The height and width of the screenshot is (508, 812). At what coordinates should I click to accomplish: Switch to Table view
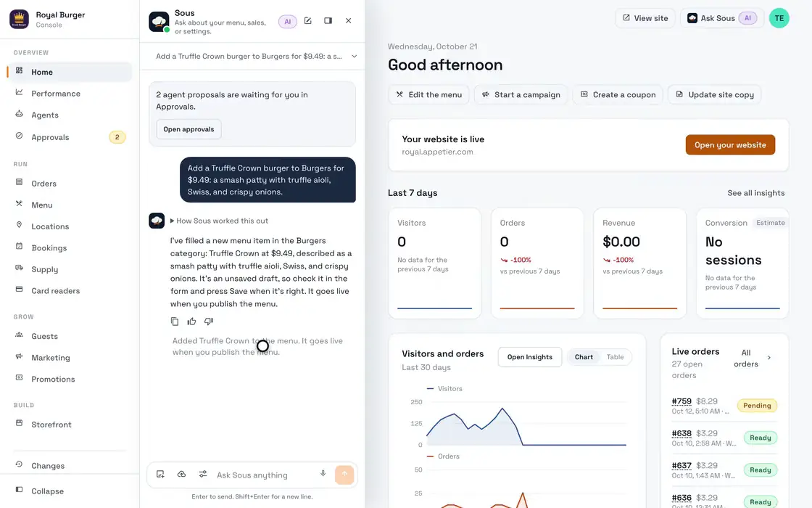[616, 357]
